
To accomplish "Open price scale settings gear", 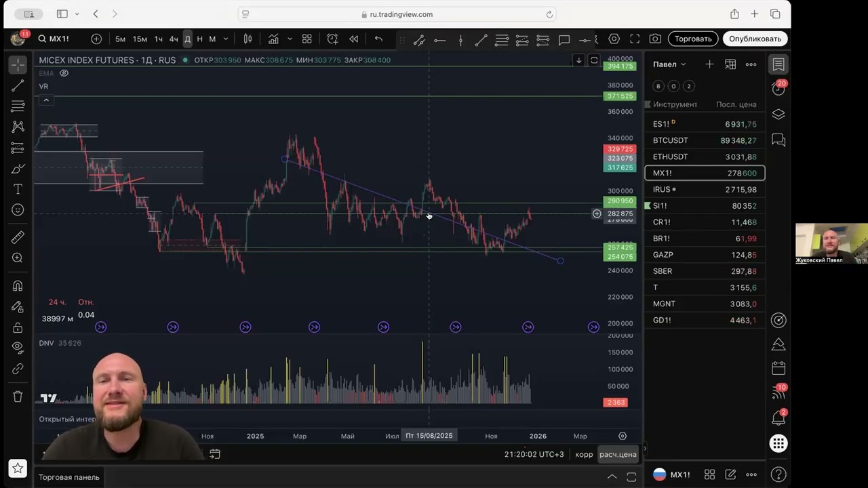I will point(623,436).
